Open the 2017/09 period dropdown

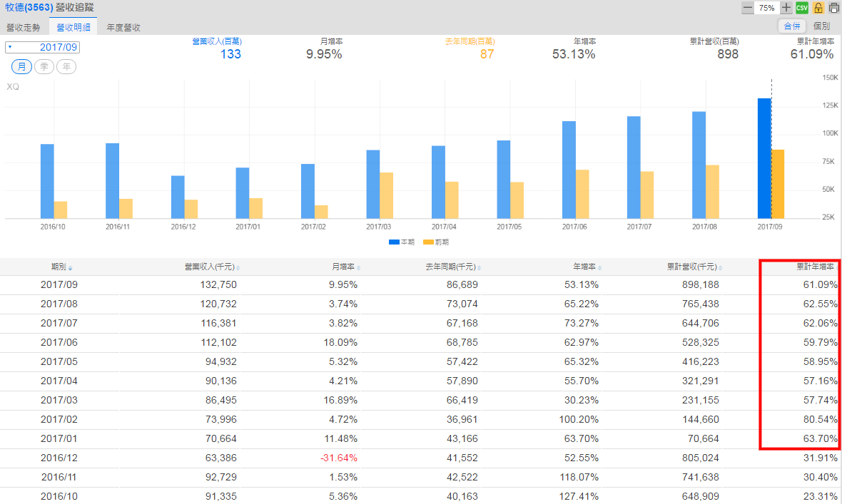tap(42, 47)
